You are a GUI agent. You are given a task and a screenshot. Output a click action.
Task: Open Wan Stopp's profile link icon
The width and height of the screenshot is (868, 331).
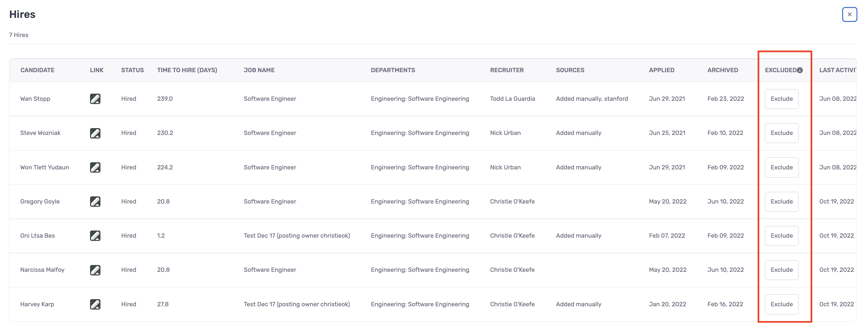95,99
